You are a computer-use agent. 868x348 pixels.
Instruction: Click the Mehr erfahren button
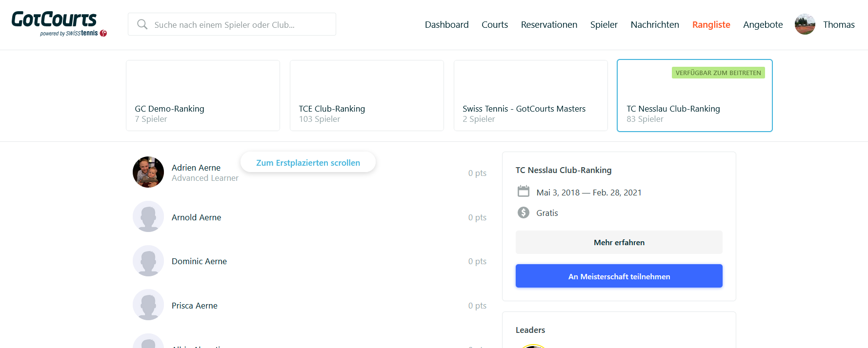click(x=619, y=242)
